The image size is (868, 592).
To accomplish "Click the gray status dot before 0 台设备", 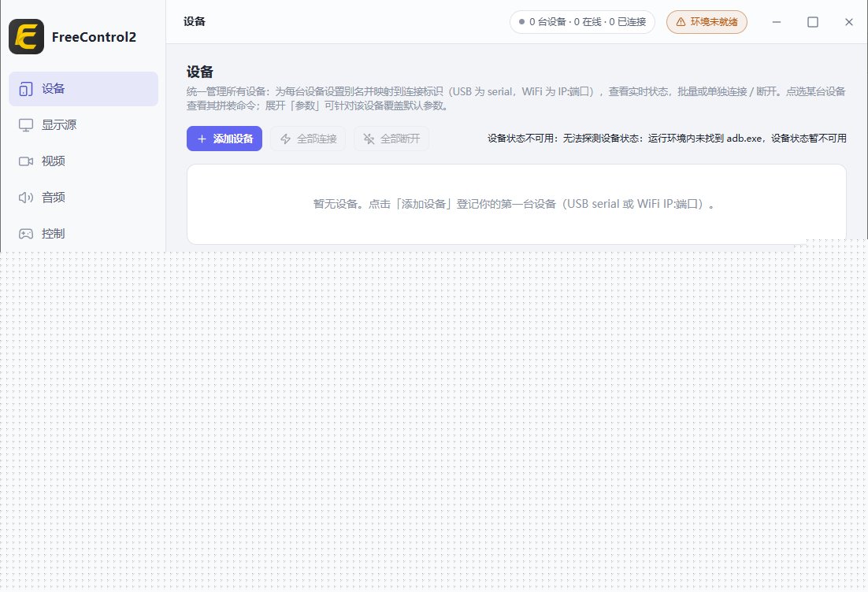I will point(521,22).
